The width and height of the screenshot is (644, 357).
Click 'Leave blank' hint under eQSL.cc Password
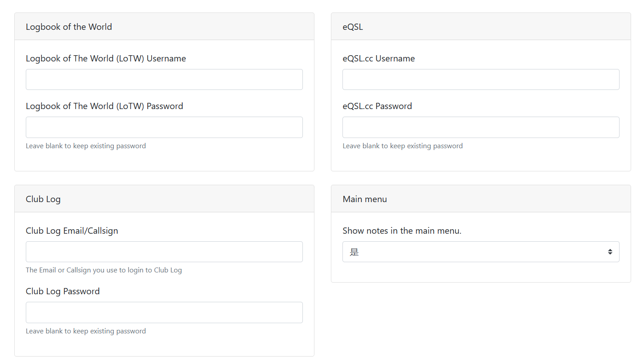pyautogui.click(x=402, y=146)
